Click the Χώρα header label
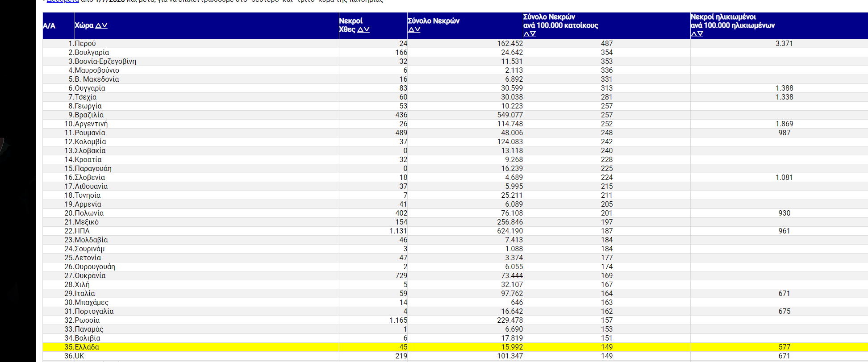 pos(84,25)
